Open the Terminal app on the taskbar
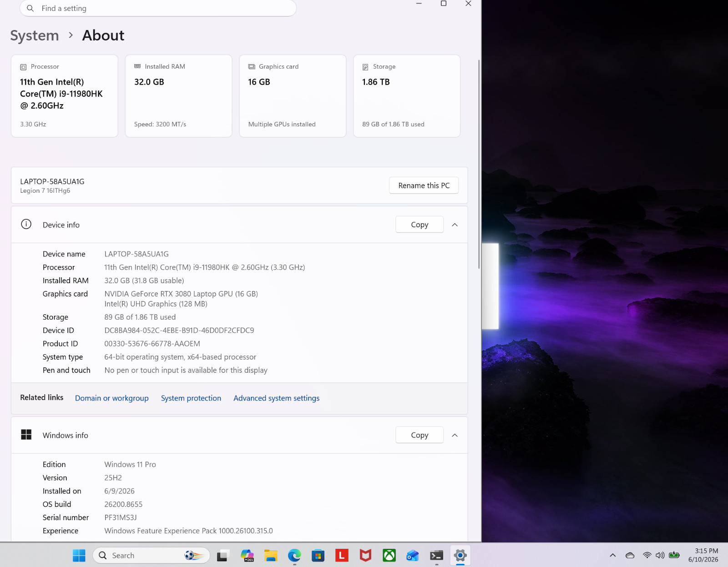 click(x=436, y=555)
